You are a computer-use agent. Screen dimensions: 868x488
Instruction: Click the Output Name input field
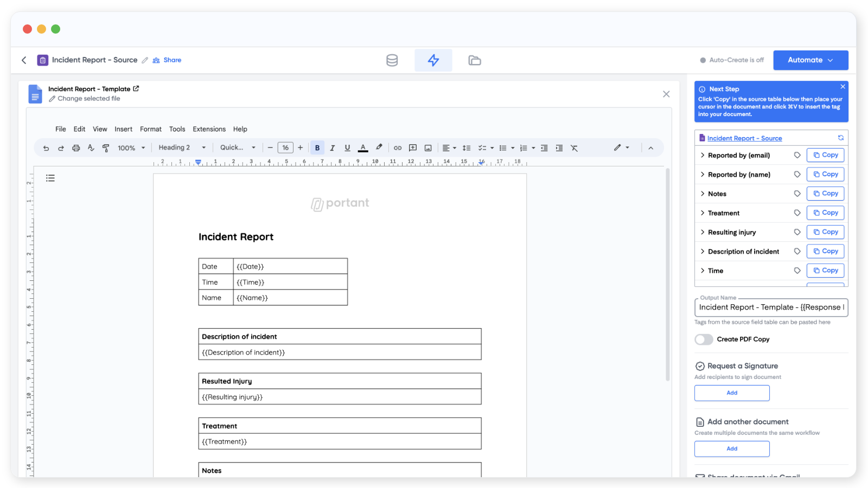(770, 307)
